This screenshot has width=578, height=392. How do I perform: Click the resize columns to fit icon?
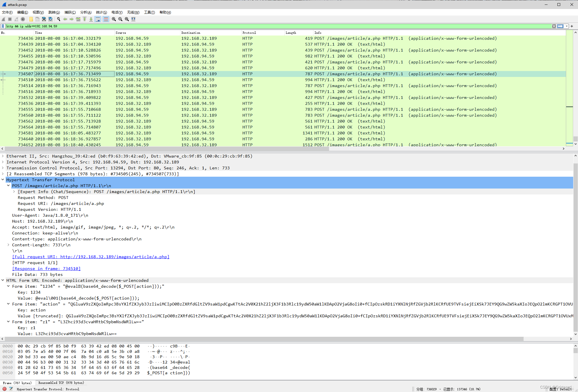pyautogui.click(x=133, y=19)
